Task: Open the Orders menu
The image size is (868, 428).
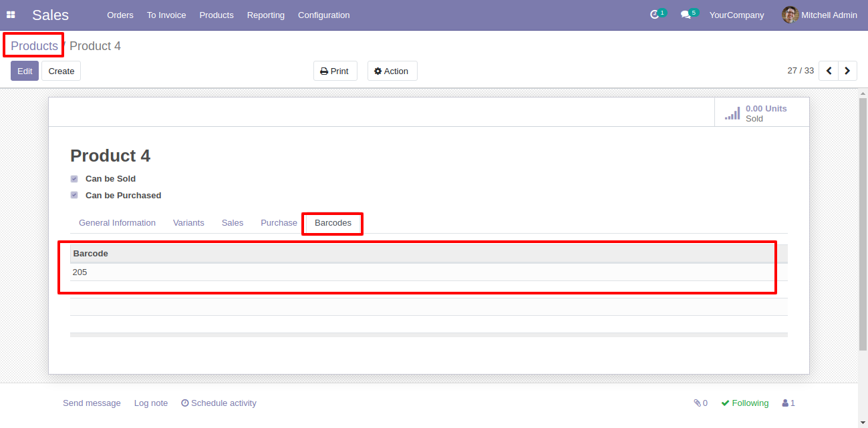Action: (x=120, y=15)
